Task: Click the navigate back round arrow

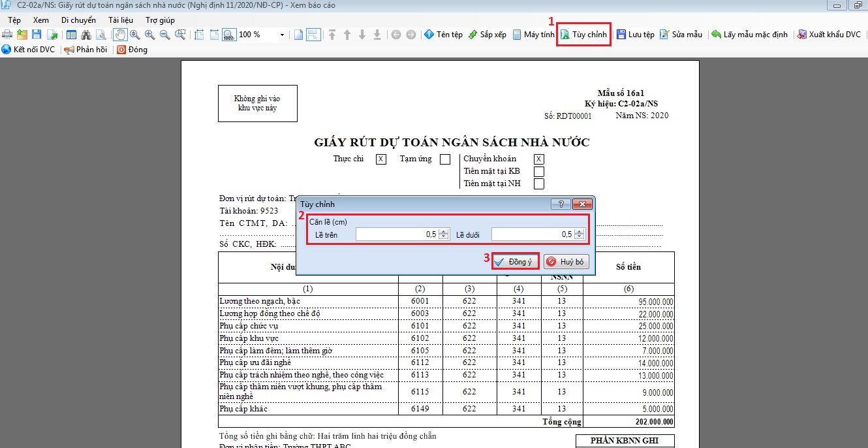Action: [x=396, y=35]
